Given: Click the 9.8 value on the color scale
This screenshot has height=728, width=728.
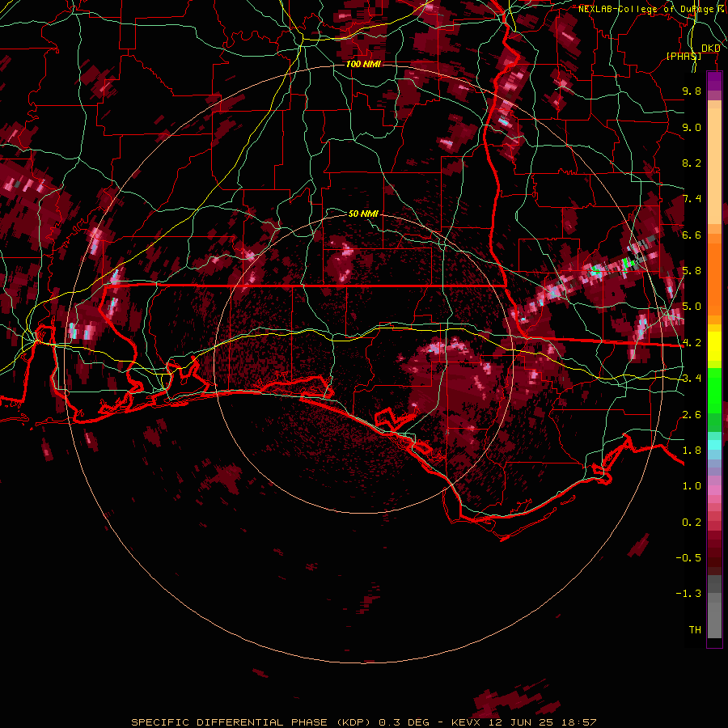Looking at the screenshot, I should click(x=692, y=91).
